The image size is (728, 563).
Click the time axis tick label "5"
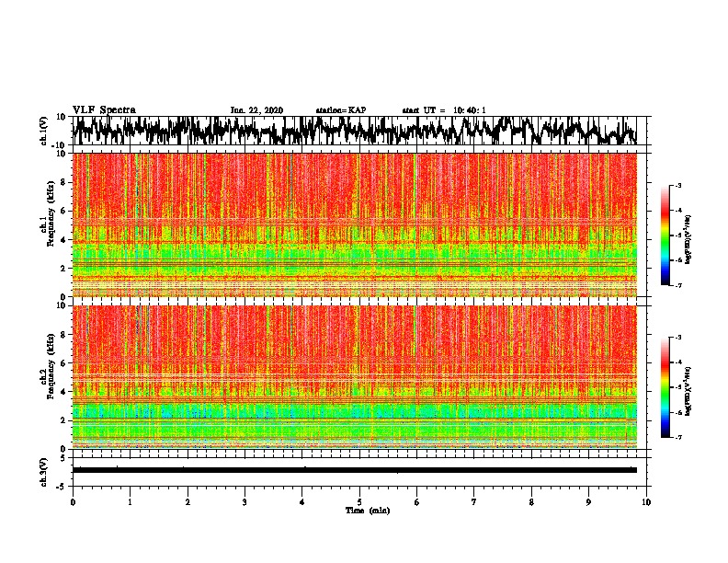359,502
